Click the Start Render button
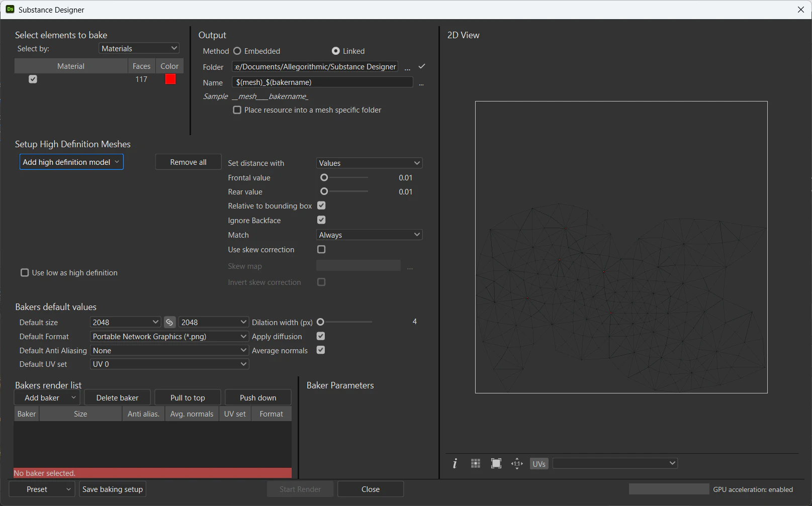 click(x=300, y=489)
